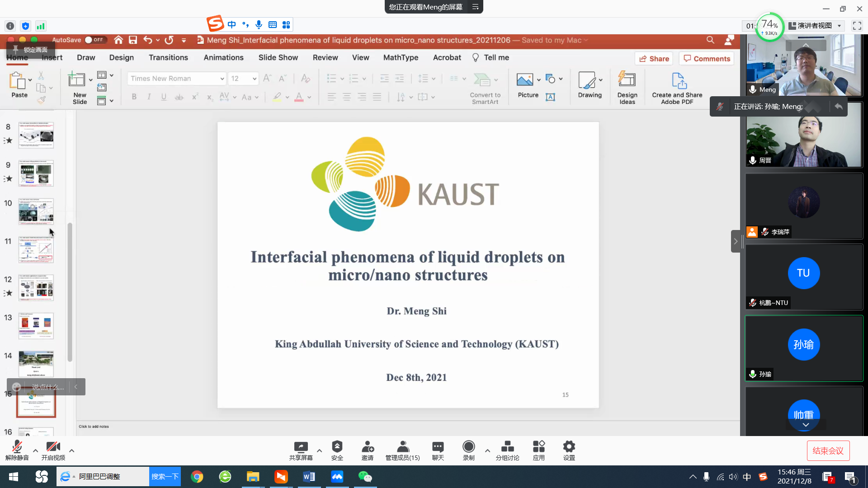This screenshot has width=868, height=488.
Task: Click the Invite participants icon
Action: (367, 447)
